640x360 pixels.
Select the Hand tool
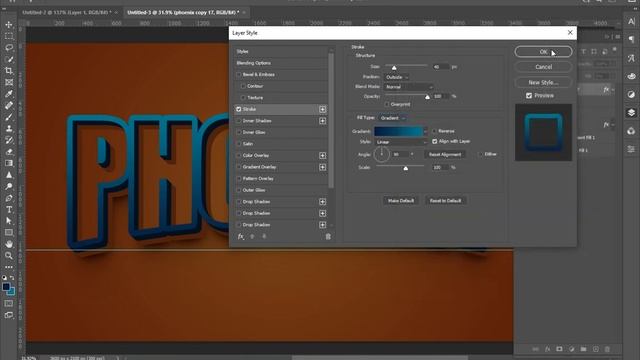point(9,244)
